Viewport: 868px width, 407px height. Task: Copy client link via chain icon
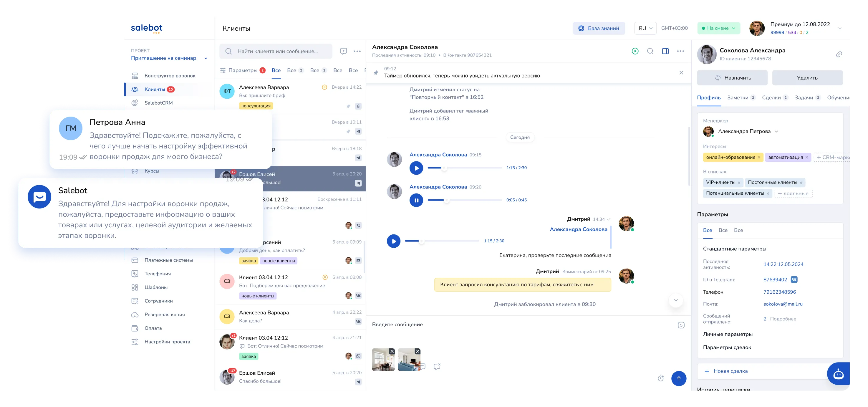(839, 54)
